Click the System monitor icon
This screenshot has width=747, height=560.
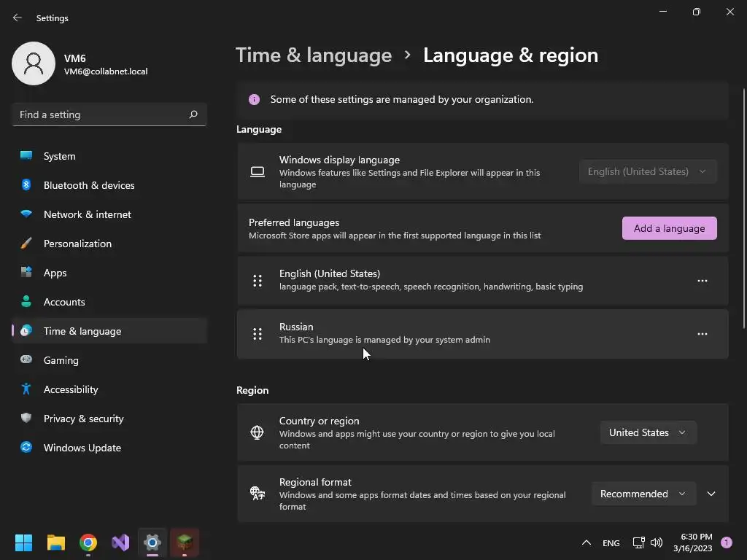coord(26,156)
